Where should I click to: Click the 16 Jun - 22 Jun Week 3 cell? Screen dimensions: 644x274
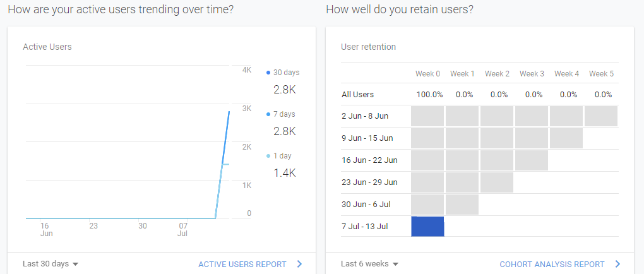pyautogui.click(x=532, y=160)
